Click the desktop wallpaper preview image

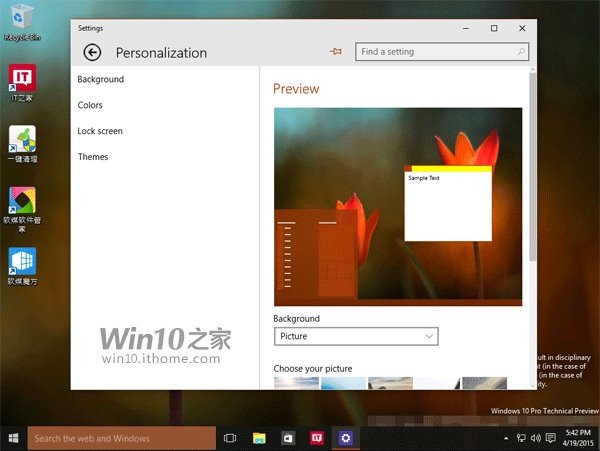[398, 207]
